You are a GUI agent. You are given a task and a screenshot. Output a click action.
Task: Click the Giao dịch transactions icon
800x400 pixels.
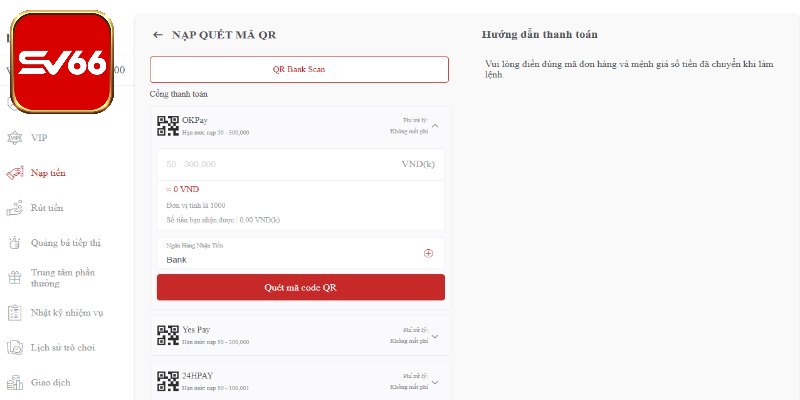click(15, 383)
